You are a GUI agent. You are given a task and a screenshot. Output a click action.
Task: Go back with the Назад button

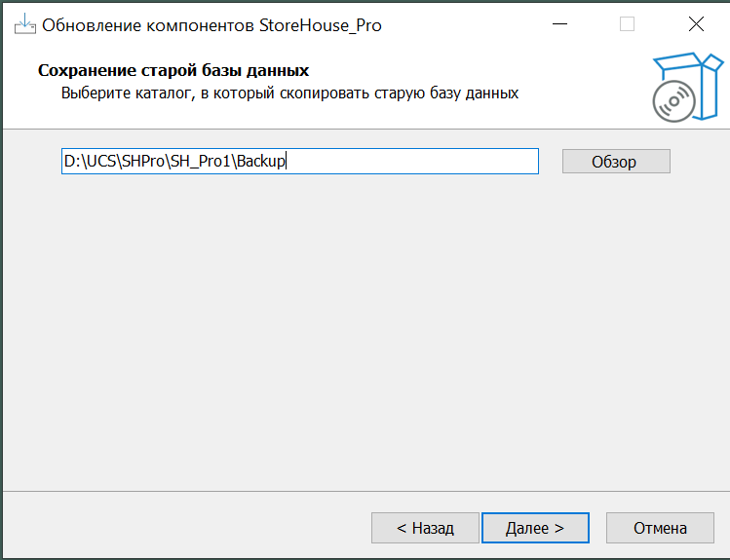point(425,528)
